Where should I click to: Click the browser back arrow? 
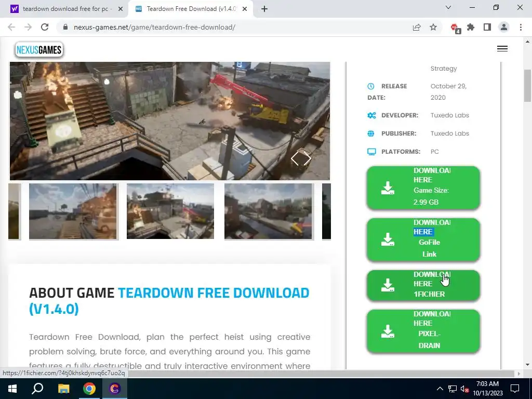[x=11, y=27]
